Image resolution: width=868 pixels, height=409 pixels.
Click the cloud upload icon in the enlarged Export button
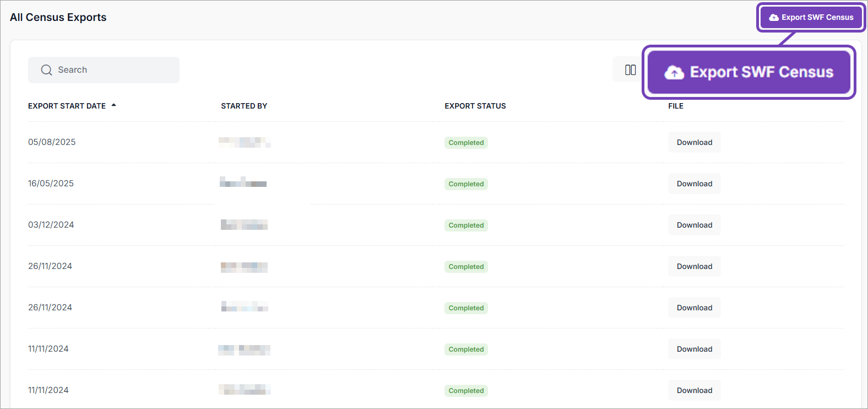[x=674, y=72]
